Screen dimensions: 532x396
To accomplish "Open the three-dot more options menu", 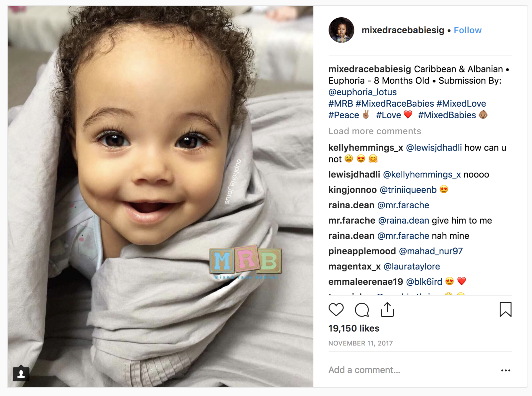I will 505,370.
